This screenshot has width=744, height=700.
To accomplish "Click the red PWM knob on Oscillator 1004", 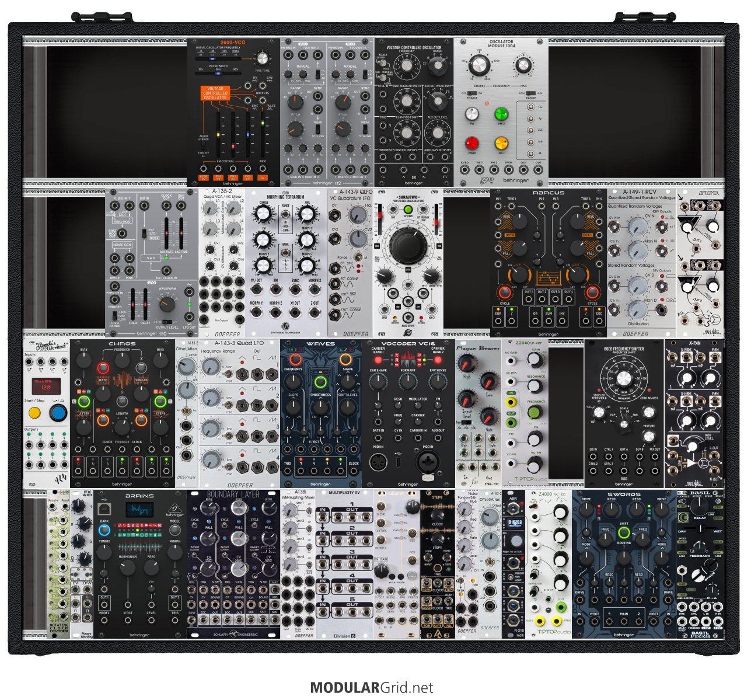I will point(471,144).
